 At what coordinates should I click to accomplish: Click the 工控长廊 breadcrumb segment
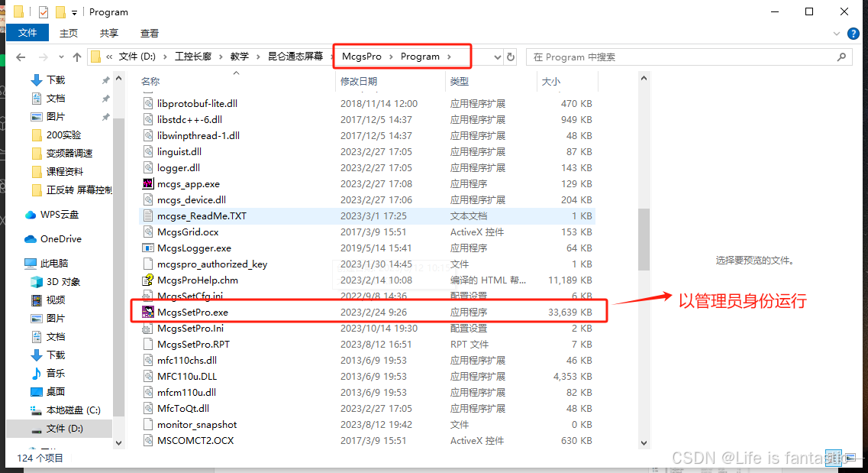[193, 57]
